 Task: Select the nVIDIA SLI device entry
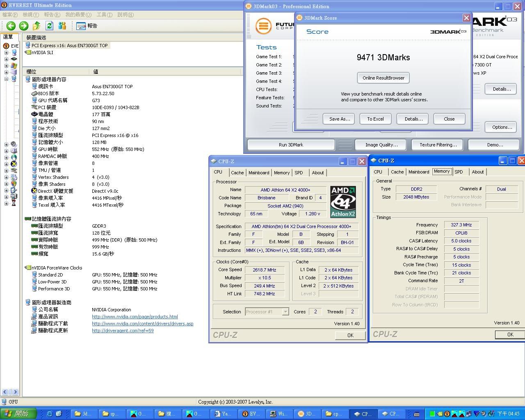click(42, 52)
